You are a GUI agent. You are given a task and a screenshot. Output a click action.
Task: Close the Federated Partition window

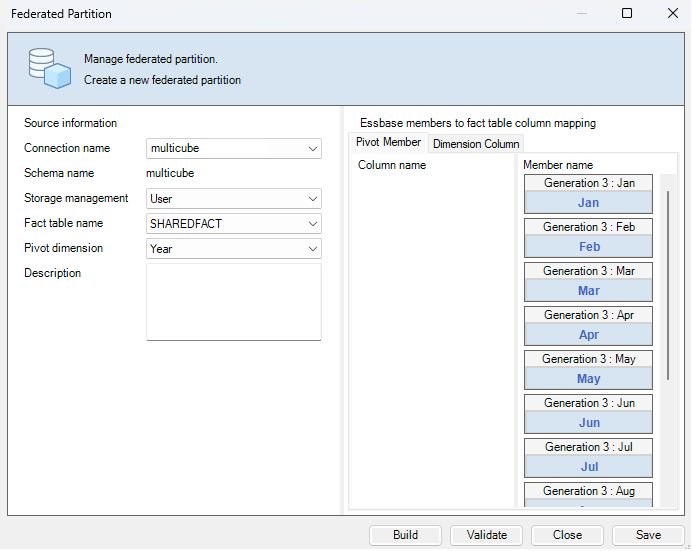pos(672,14)
